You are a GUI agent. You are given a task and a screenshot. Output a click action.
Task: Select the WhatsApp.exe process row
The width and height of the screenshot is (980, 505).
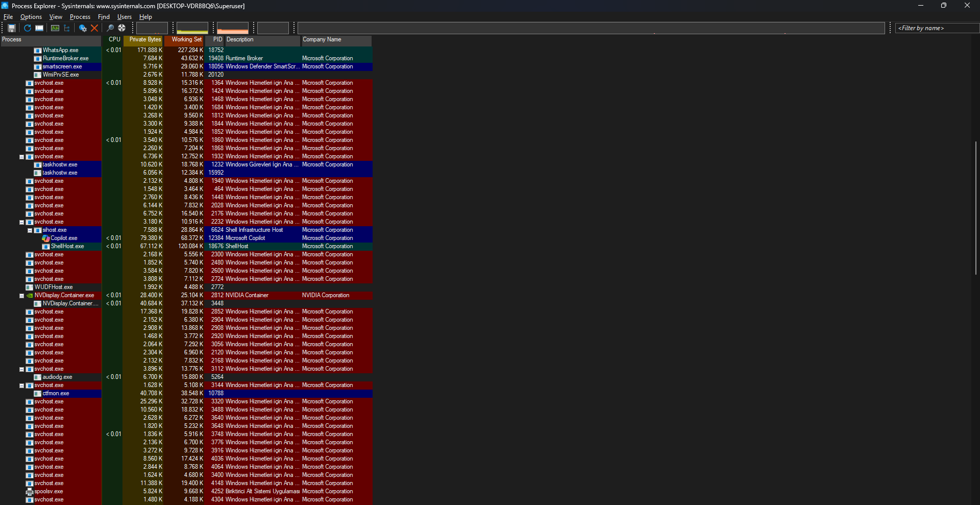[x=186, y=50]
